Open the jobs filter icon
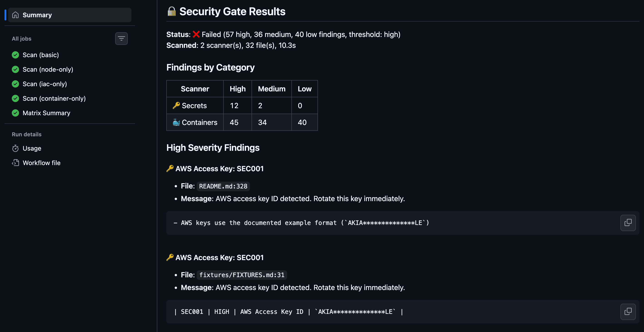The height and width of the screenshot is (332, 644). (121, 38)
